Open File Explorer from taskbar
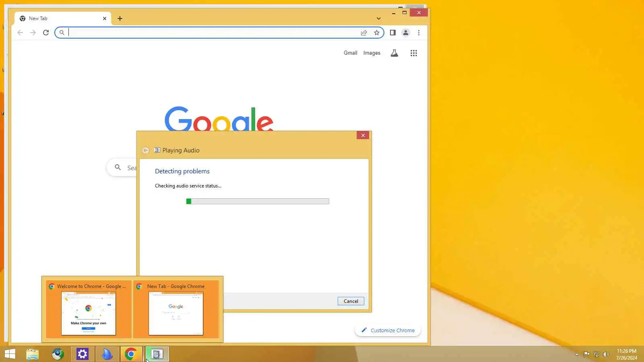Image resolution: width=644 pixels, height=362 pixels. point(33,354)
